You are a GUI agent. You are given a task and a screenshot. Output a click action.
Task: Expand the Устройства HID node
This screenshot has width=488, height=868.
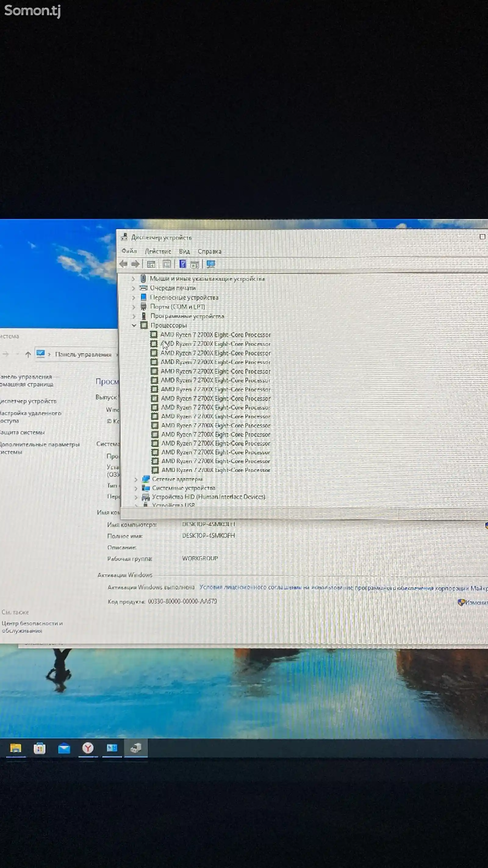[x=136, y=497]
